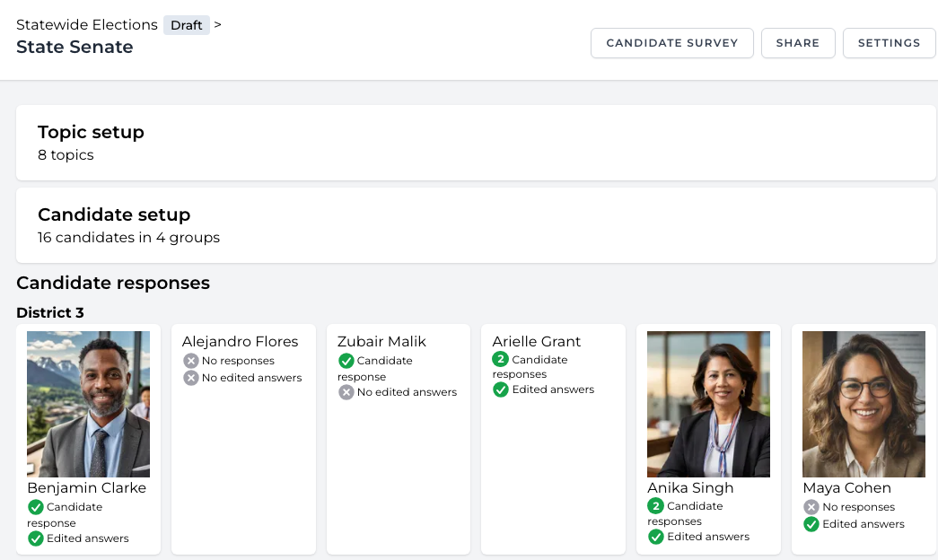Toggle Benjamin Clarke's candidate response status indicator
This screenshot has width=938, height=560.
point(36,507)
